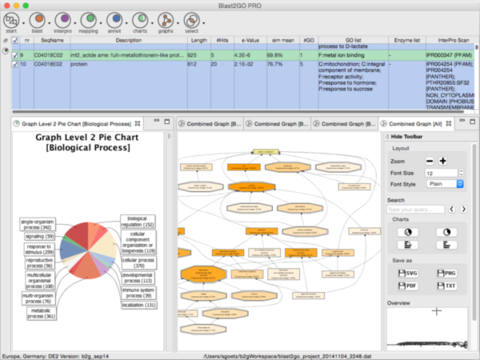Switch to Combined Graph [All] tab
Image resolution: width=480 pixels, height=360 pixels.
pos(415,124)
